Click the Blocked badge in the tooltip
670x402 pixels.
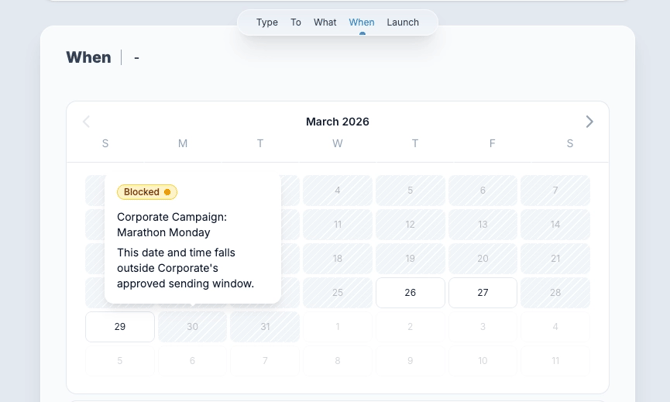tap(147, 192)
